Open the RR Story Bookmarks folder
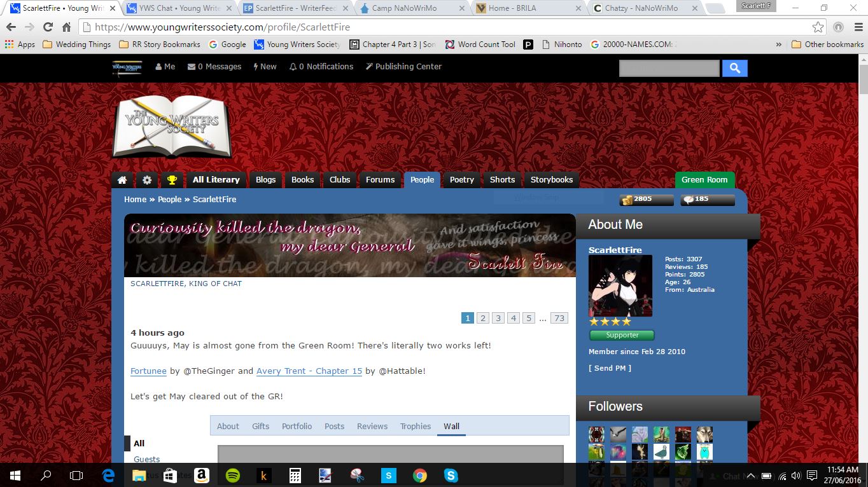Viewport: 868px width, 487px height. (x=159, y=45)
